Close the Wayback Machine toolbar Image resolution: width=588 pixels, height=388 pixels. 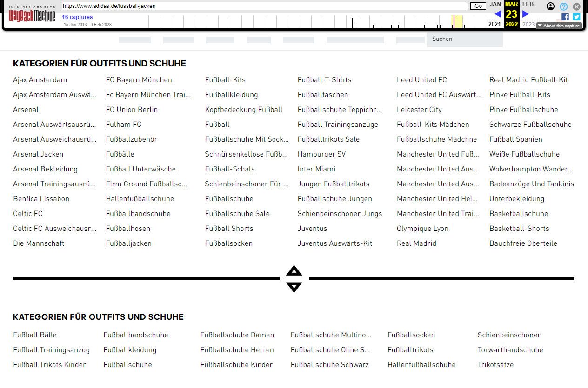577,7
